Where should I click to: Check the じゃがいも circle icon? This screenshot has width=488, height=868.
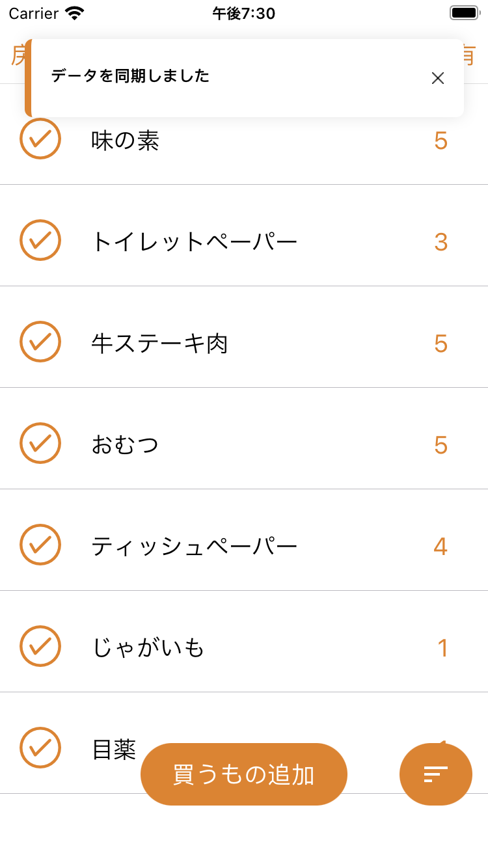coord(40,646)
